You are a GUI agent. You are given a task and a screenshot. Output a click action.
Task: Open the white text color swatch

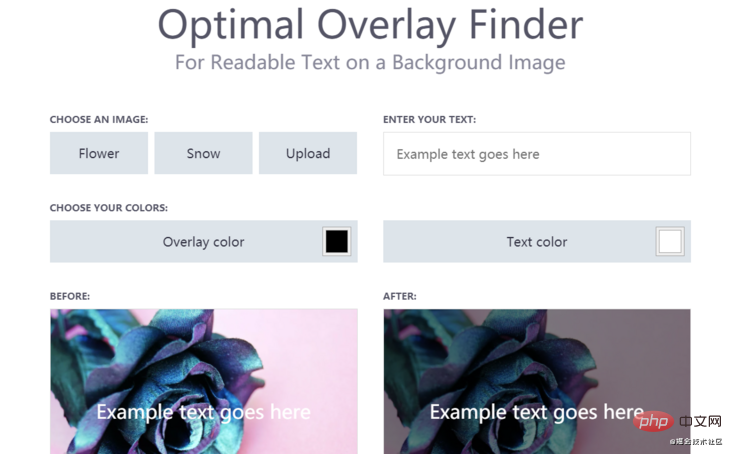(670, 241)
